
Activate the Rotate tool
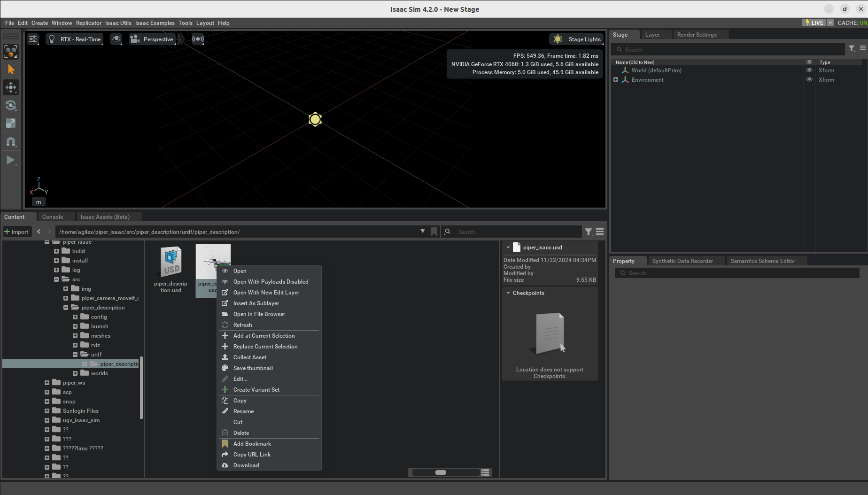pyautogui.click(x=11, y=105)
